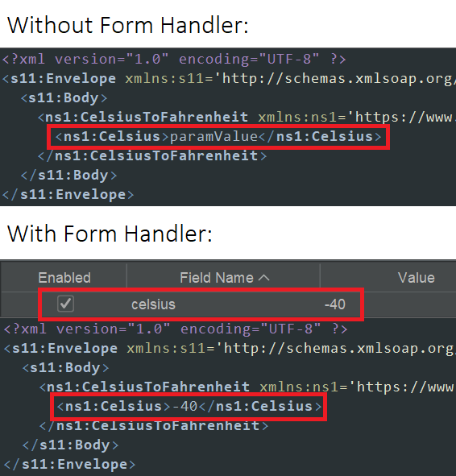
Task: Click top s11:Body opening tag
Action: pyautogui.click(x=64, y=97)
